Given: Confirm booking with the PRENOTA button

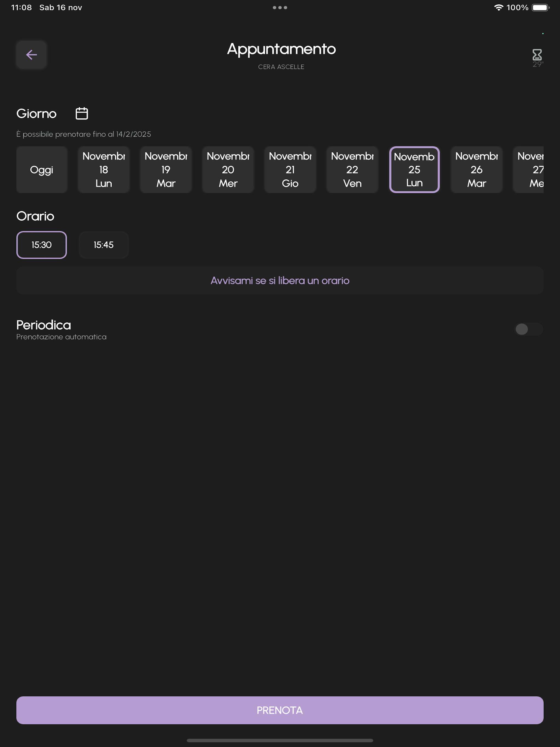Looking at the screenshot, I should [x=280, y=710].
